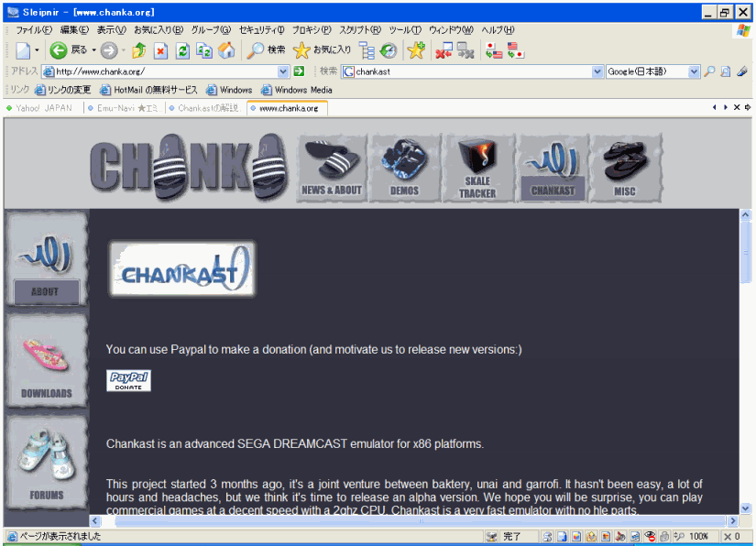The height and width of the screenshot is (546, 756).
Task: Open the search keyword history dropdown
Action: (x=597, y=71)
